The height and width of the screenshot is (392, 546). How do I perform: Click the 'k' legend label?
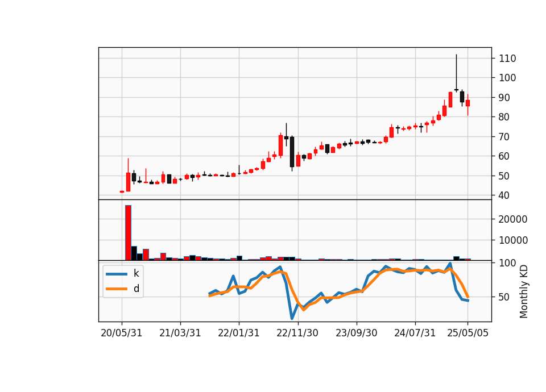(x=136, y=273)
